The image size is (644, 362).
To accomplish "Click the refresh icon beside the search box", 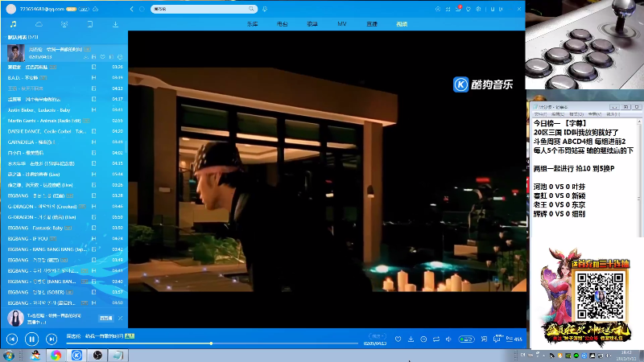I will click(x=142, y=9).
